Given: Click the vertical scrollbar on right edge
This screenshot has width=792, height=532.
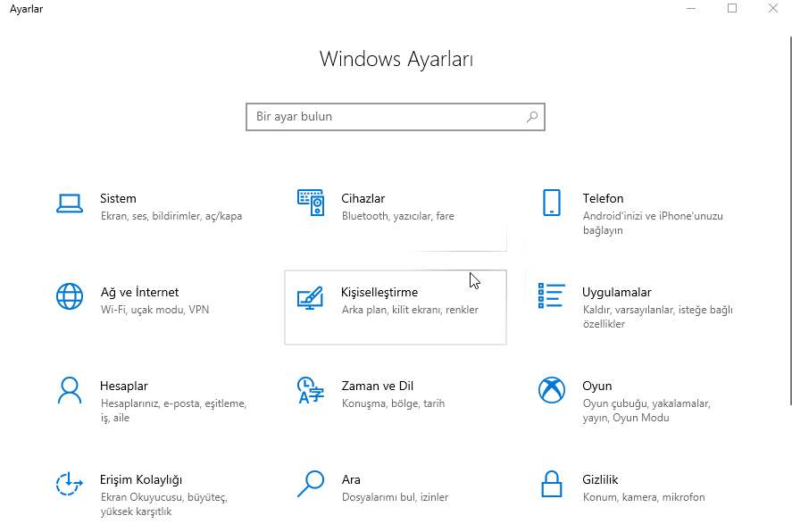Looking at the screenshot, I should pyautogui.click(x=790, y=220).
